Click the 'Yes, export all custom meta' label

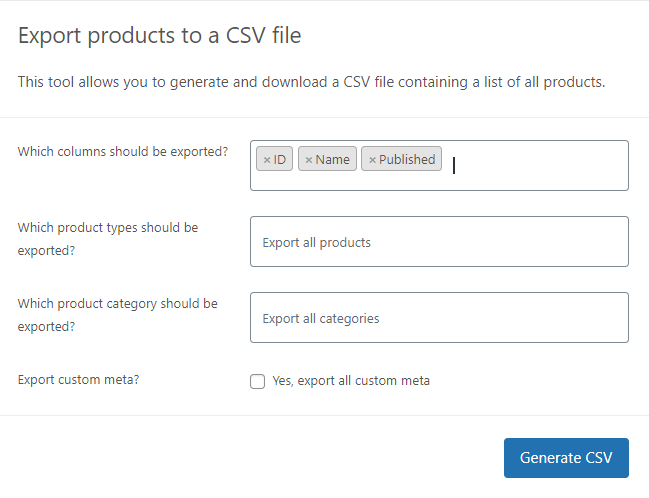pyautogui.click(x=351, y=381)
